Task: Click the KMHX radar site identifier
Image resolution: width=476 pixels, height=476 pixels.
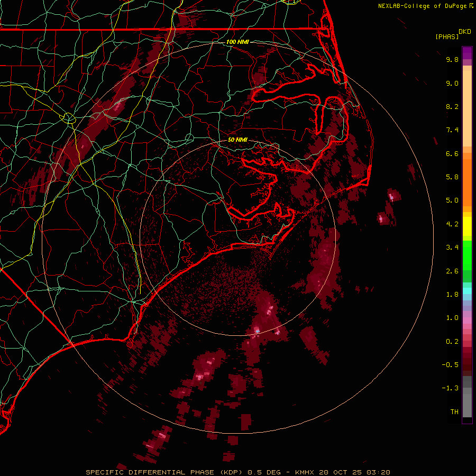Action: pos(305,472)
